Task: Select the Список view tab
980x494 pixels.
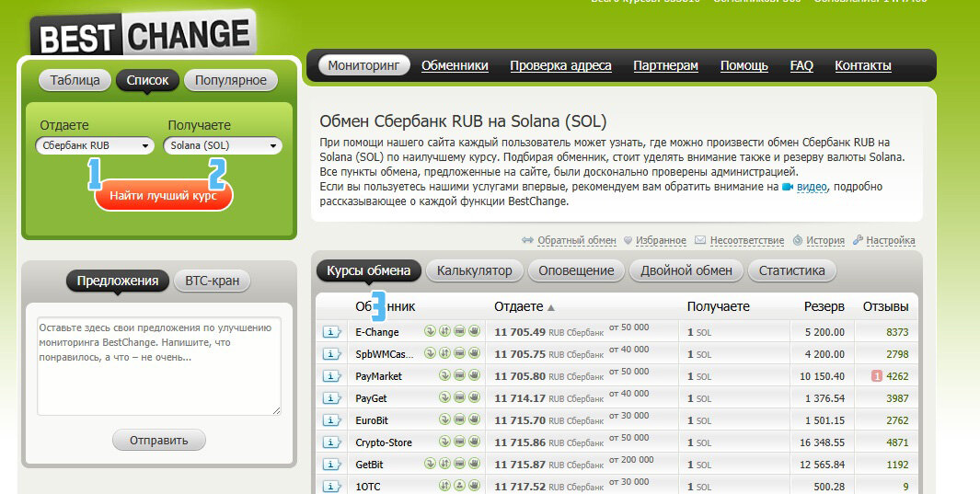Action: click(x=147, y=80)
